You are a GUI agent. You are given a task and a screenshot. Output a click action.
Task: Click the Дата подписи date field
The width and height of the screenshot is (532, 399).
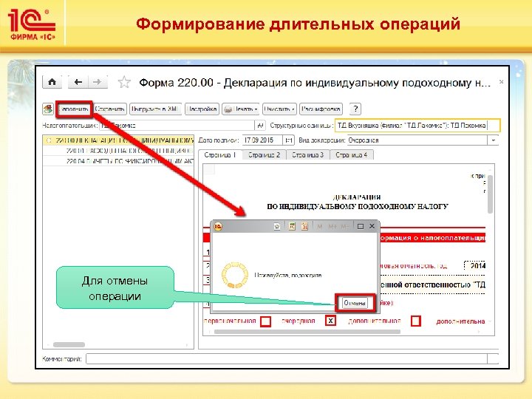(x=262, y=140)
